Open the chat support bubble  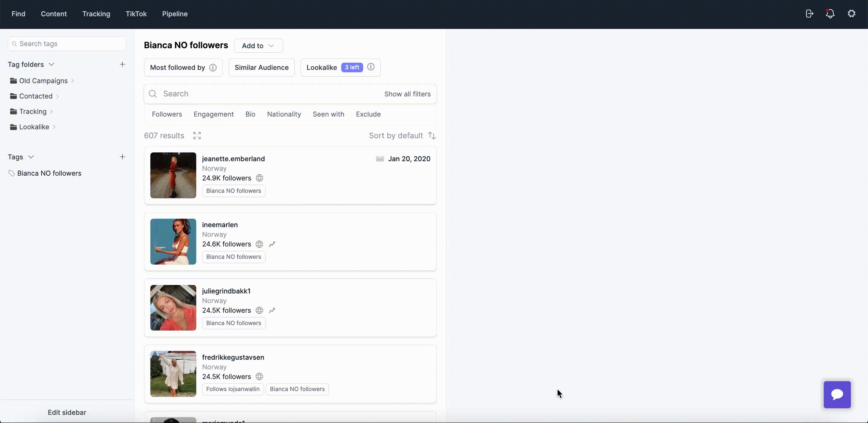[837, 395]
